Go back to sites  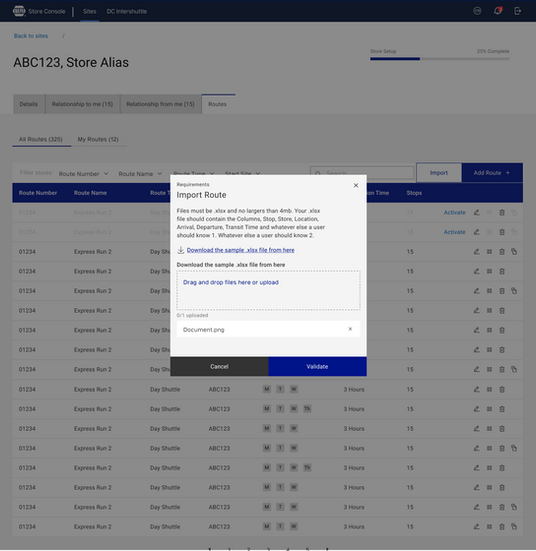pyautogui.click(x=31, y=36)
